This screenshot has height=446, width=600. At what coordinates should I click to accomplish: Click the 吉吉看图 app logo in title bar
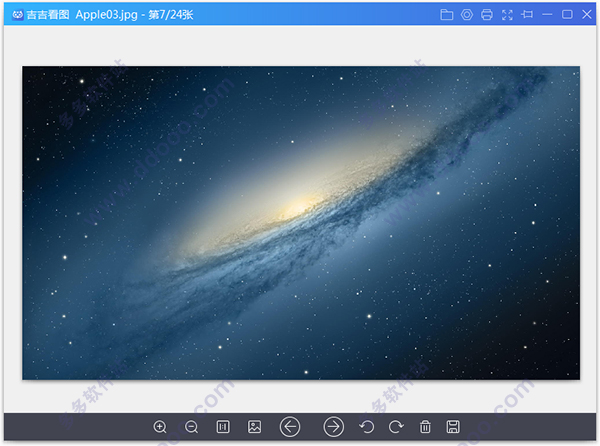pos(18,15)
